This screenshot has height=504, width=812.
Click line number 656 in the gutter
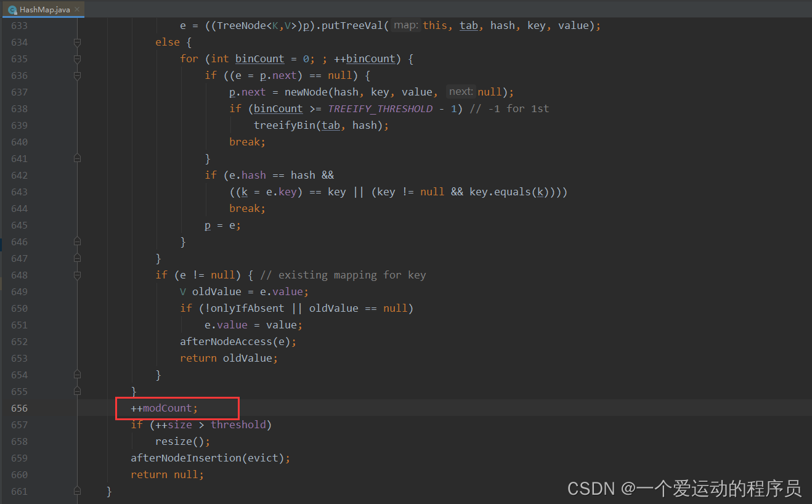(x=19, y=408)
